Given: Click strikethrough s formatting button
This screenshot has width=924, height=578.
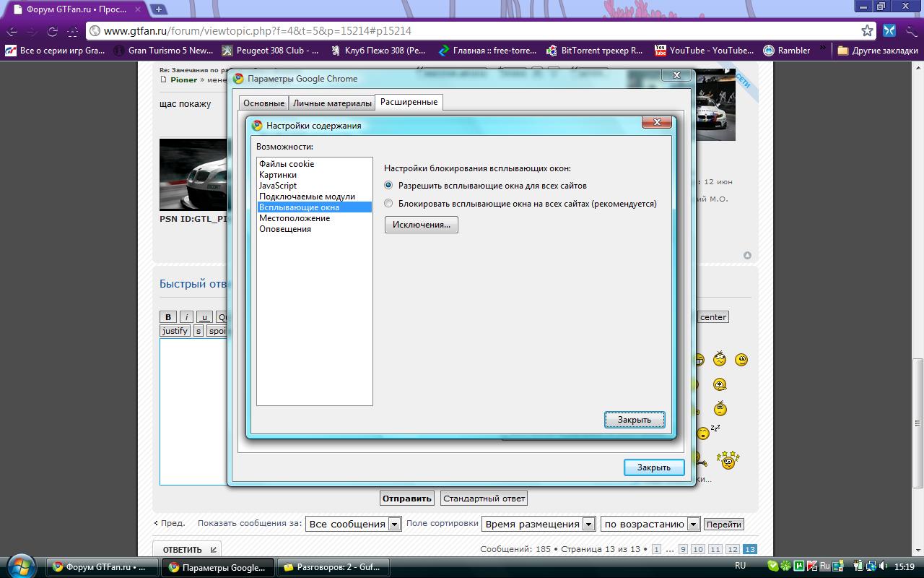Looking at the screenshot, I should (x=198, y=331).
